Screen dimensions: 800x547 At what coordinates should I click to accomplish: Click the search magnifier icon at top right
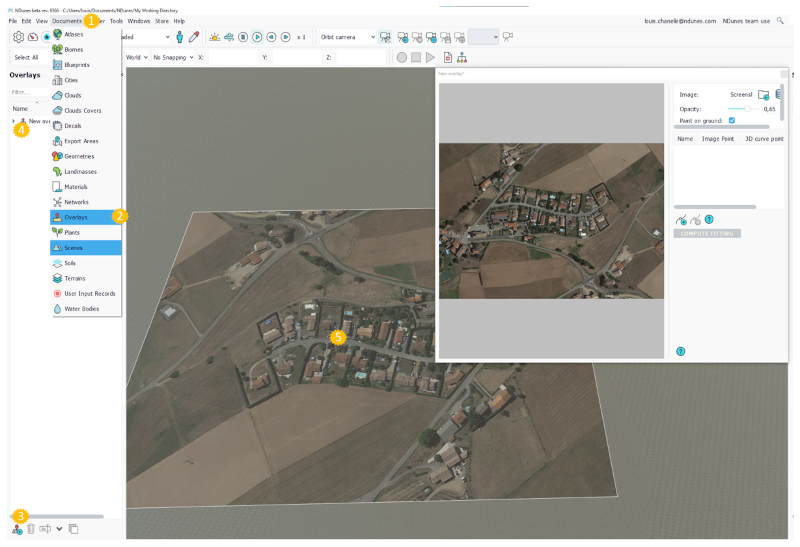(780, 20)
